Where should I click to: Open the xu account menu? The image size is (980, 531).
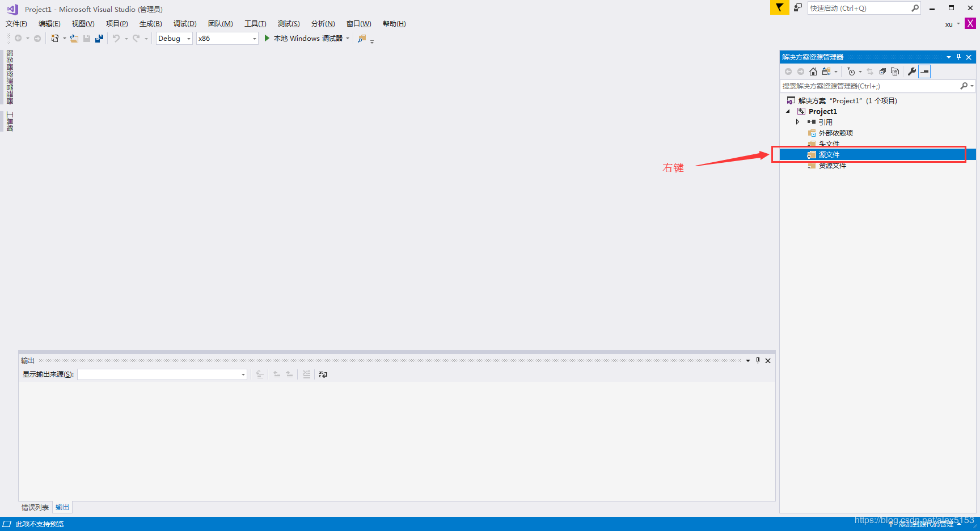pyautogui.click(x=952, y=24)
